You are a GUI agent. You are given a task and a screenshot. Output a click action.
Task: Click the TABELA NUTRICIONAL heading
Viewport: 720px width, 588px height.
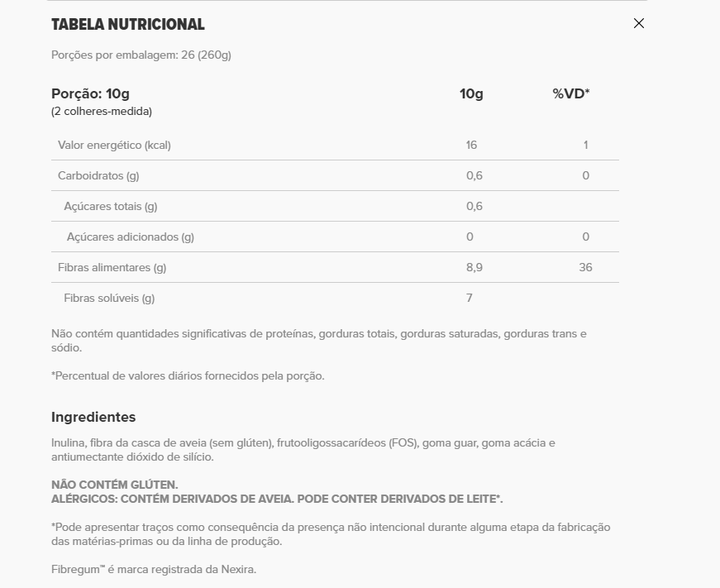click(x=128, y=24)
